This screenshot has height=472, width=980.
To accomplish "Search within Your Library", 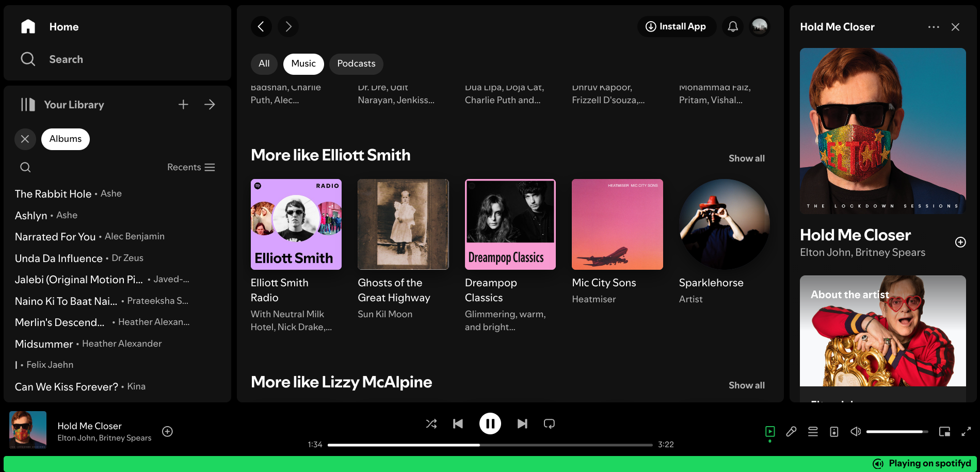I will click(x=25, y=167).
